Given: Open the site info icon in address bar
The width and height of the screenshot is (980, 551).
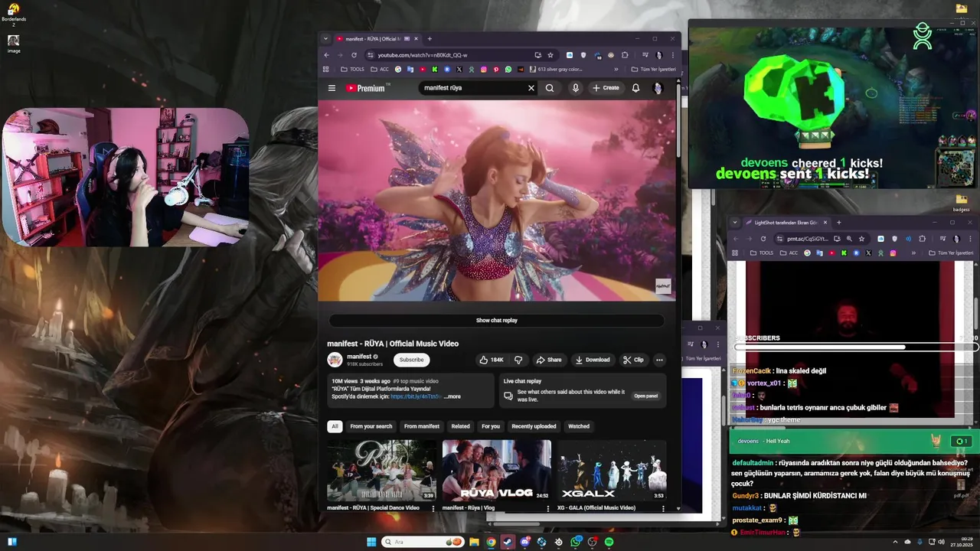Looking at the screenshot, I should (371, 55).
